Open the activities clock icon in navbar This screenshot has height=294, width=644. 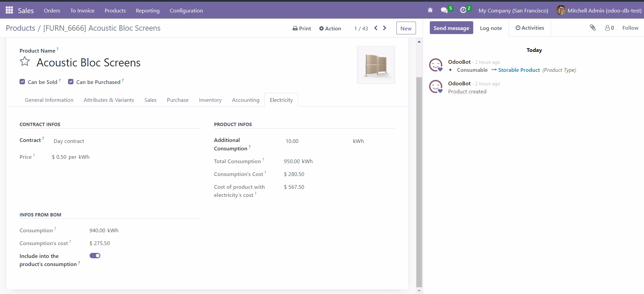tap(463, 10)
